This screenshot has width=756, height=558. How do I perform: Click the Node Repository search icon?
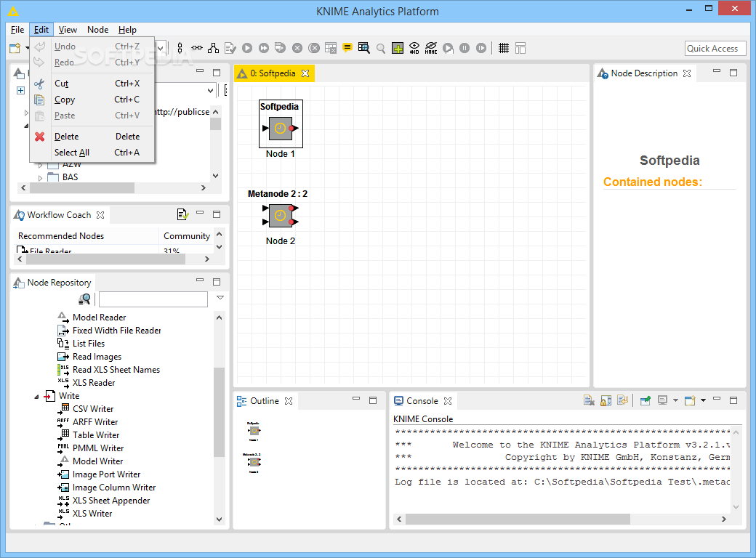[84, 299]
